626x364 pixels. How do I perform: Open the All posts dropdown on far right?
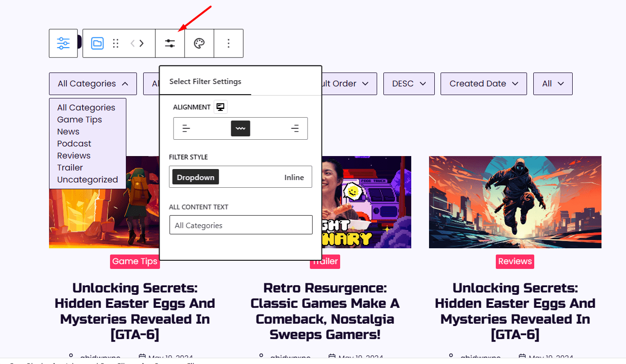(552, 84)
